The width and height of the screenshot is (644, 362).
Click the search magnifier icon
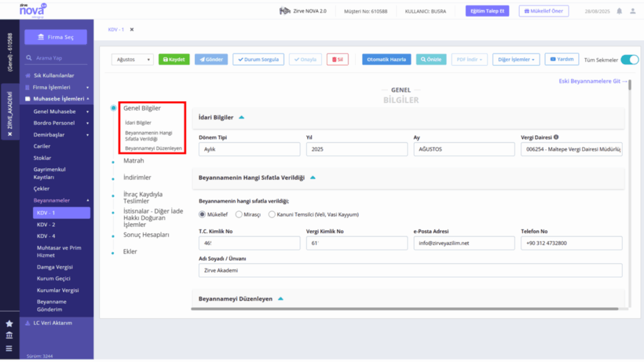pos(29,58)
